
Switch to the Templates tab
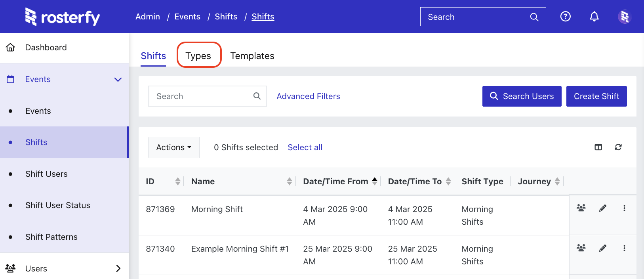pyautogui.click(x=252, y=56)
